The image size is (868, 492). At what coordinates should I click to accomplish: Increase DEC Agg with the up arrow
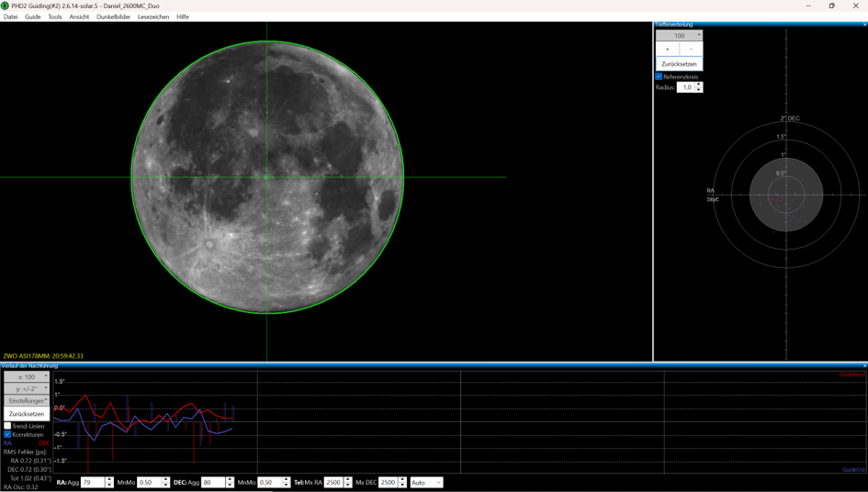(231, 480)
